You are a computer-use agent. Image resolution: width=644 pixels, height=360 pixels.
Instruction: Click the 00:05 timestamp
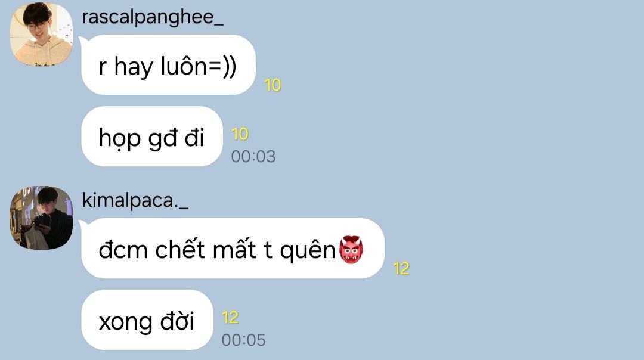tap(243, 340)
